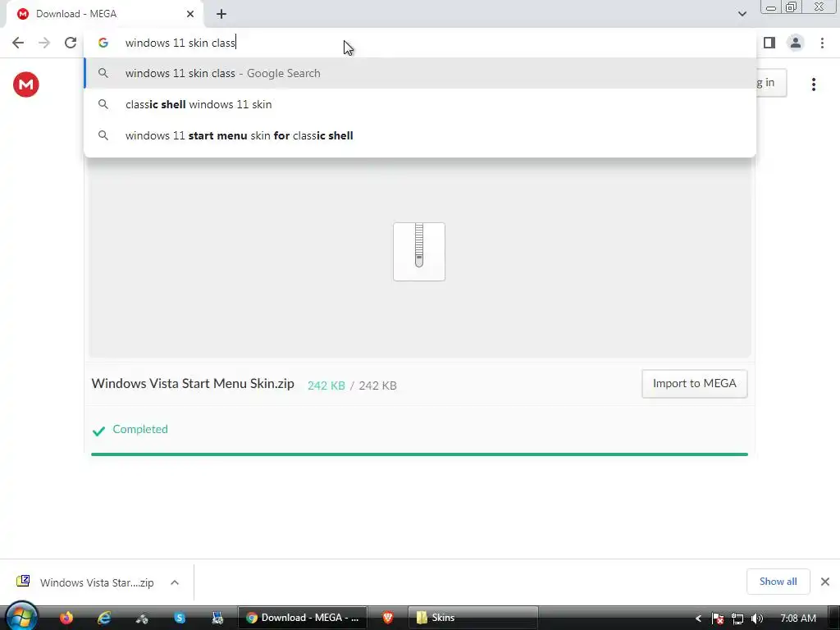Launch Internet Explorer from the taskbar
Screen dimensions: 840x630
pyautogui.click(x=104, y=618)
